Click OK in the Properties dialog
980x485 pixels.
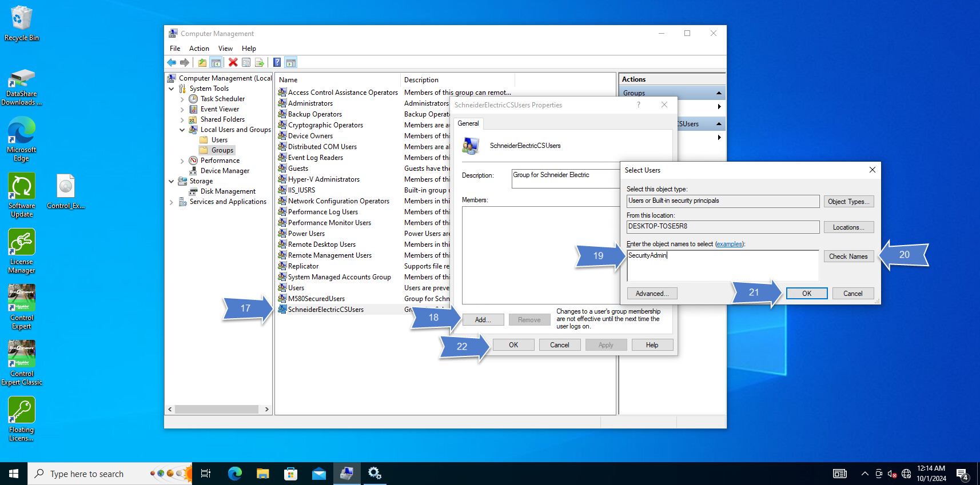(x=513, y=345)
